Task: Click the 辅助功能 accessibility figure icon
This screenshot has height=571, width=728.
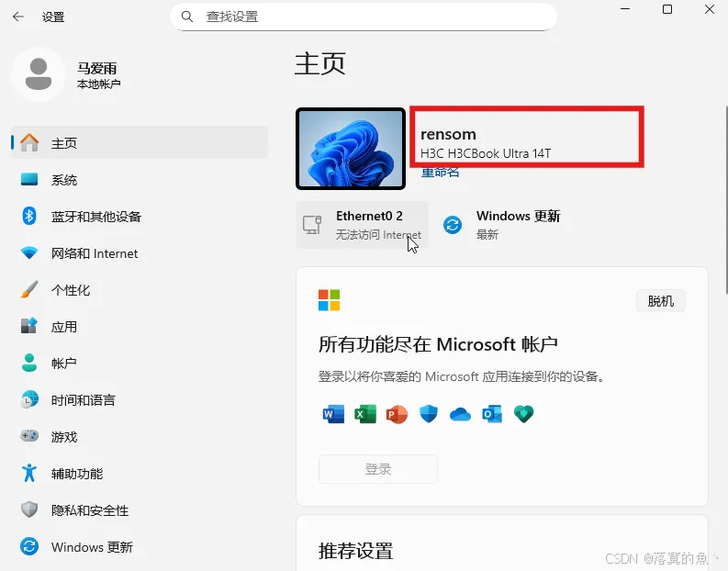Action: coord(29,473)
